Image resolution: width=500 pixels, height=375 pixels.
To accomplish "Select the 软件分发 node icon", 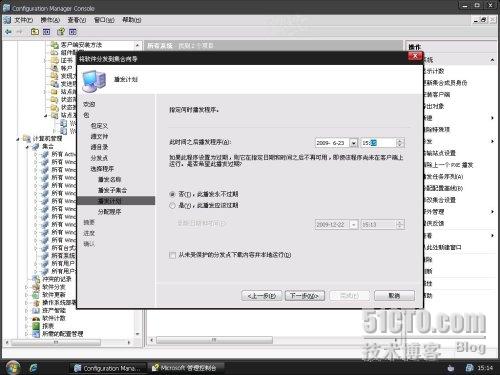I will pyautogui.click(x=36, y=287).
